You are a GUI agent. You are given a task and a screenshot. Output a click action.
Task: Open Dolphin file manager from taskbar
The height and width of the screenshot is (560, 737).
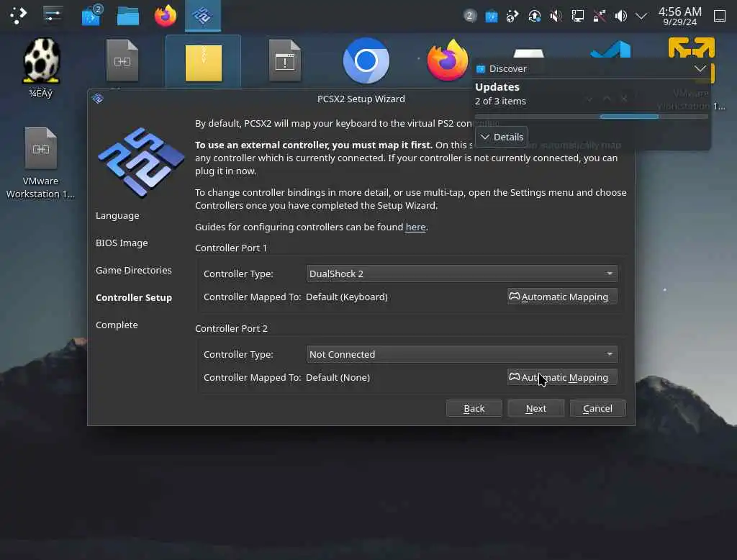[128, 17]
